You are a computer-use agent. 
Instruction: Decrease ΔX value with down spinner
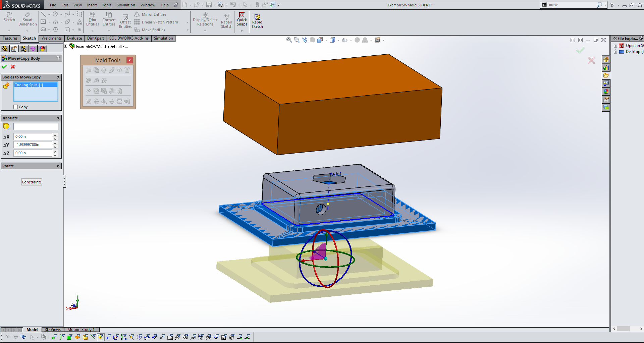(x=55, y=138)
